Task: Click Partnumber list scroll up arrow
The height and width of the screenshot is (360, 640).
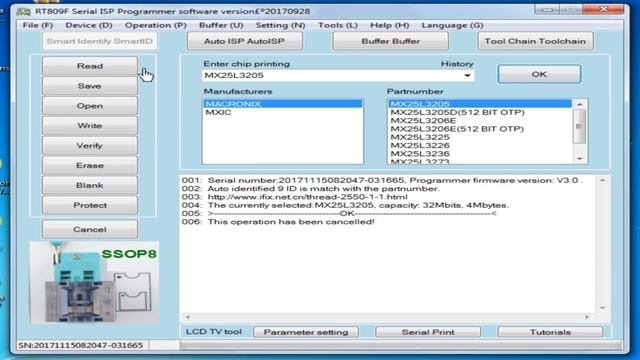Action: (x=580, y=104)
